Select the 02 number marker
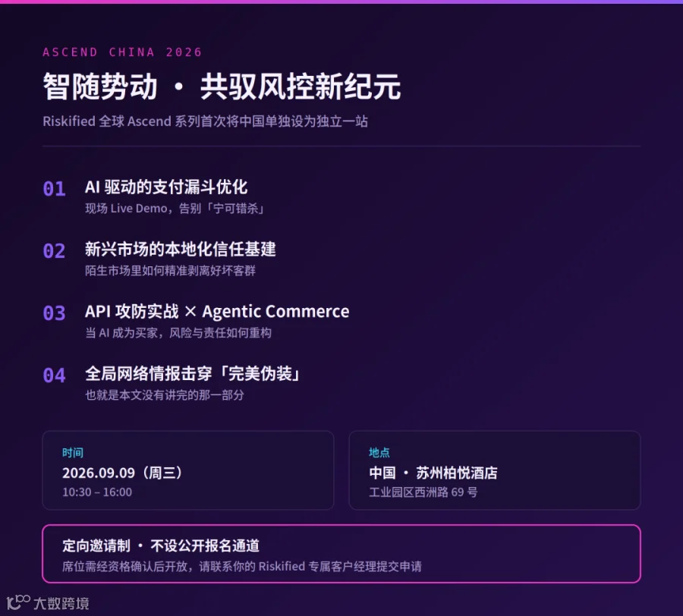The height and width of the screenshot is (616, 683). (x=54, y=251)
